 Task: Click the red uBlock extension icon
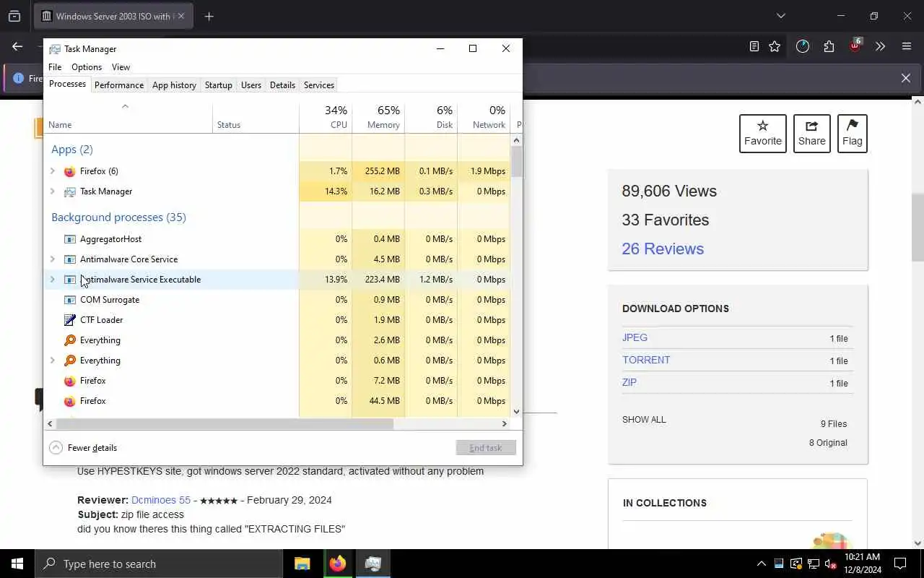[x=855, y=46]
